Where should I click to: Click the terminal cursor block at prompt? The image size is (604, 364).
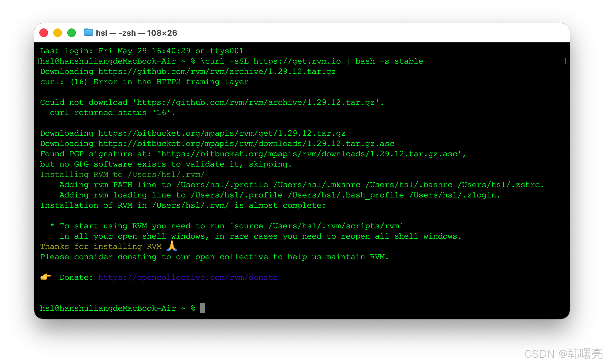tap(203, 308)
